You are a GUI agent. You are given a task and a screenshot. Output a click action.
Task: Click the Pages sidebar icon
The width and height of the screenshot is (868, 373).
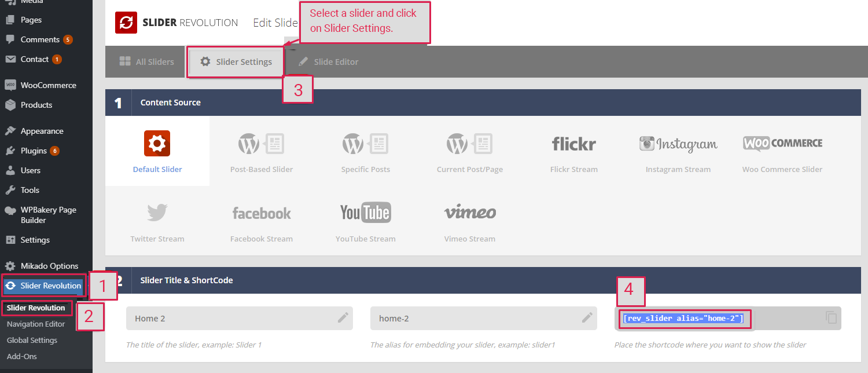(10, 20)
